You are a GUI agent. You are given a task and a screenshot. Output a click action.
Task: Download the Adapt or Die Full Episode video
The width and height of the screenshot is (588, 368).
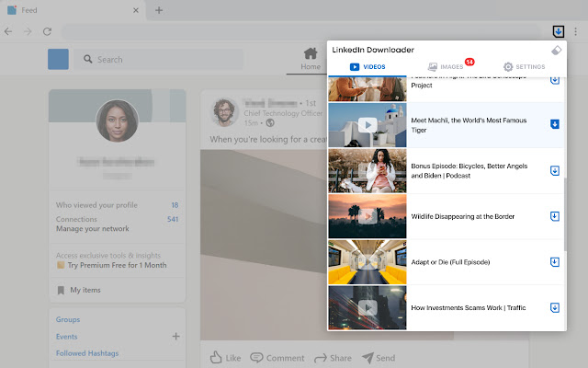pos(555,262)
